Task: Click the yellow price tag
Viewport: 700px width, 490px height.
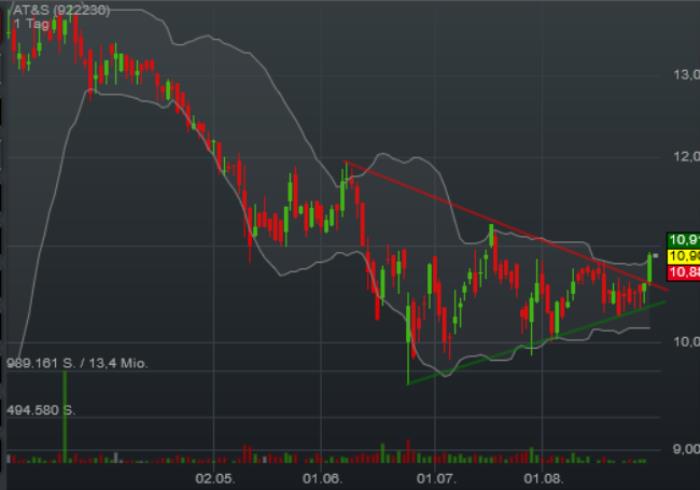Action: pos(683,256)
